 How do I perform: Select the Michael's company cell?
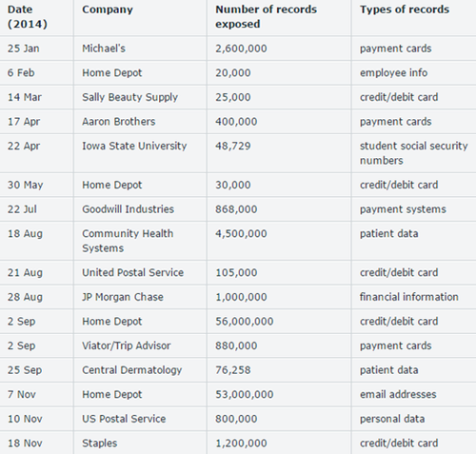click(x=104, y=49)
